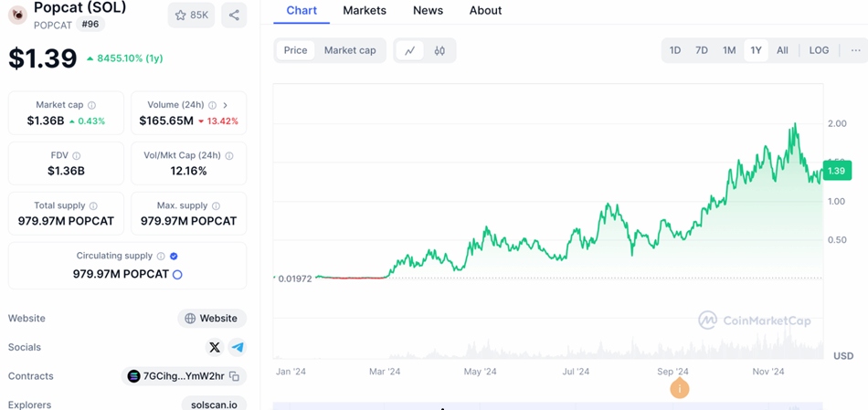Click Max. supply info icon

coord(216,205)
